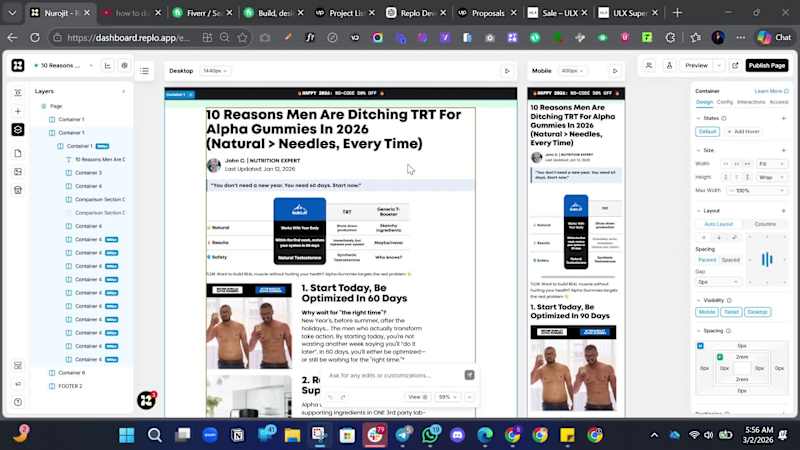Image resolution: width=800 pixels, height=450 pixels.
Task: Refresh the browser page
Action: (35, 37)
